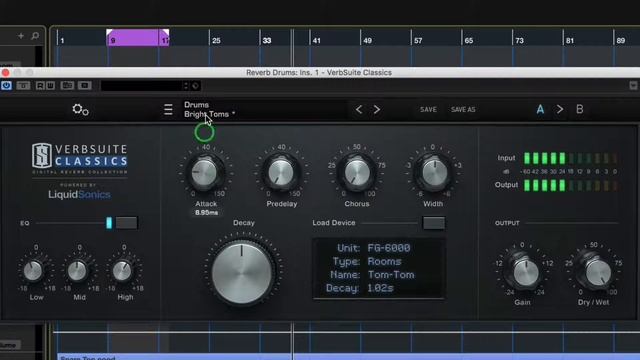
Task: Select the A comparison slot
Action: 540,109
